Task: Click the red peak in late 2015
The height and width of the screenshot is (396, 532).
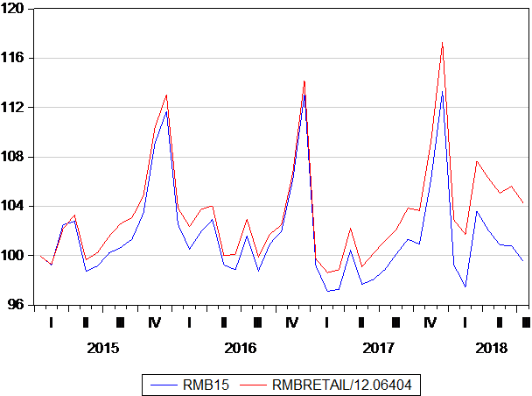Action: [x=166, y=95]
